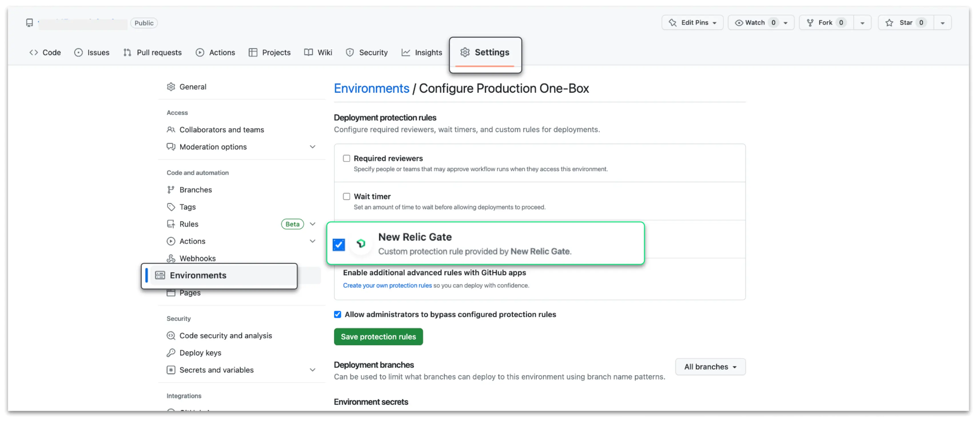
Task: Open the Pull requests tab
Action: pyautogui.click(x=159, y=52)
